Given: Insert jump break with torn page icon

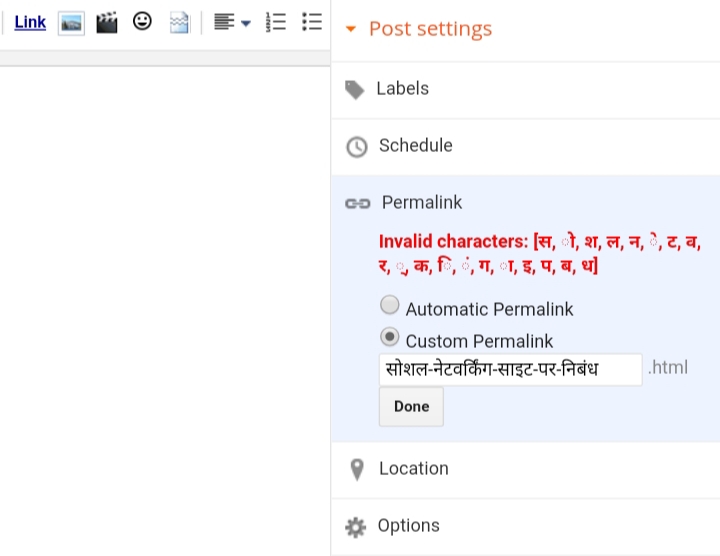Looking at the screenshot, I should pos(179,22).
